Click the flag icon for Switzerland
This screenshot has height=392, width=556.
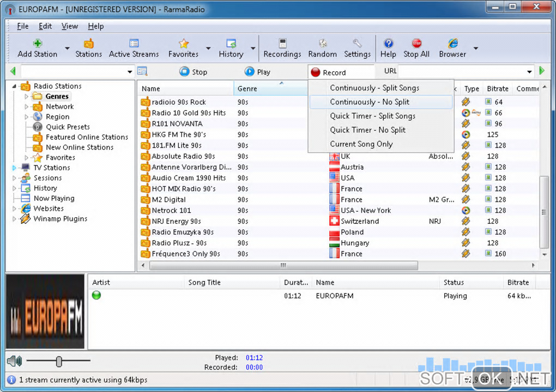coord(334,221)
